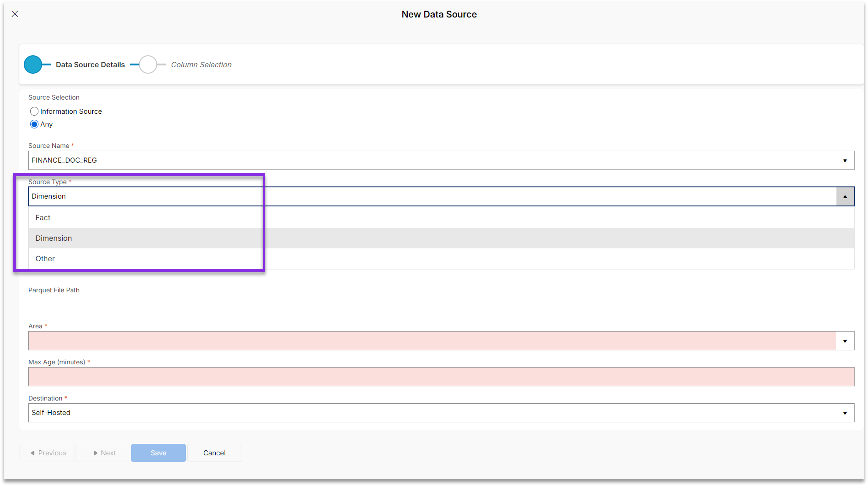The image size is (868, 486).
Task: Select the Information Source radio button
Action: tap(34, 111)
